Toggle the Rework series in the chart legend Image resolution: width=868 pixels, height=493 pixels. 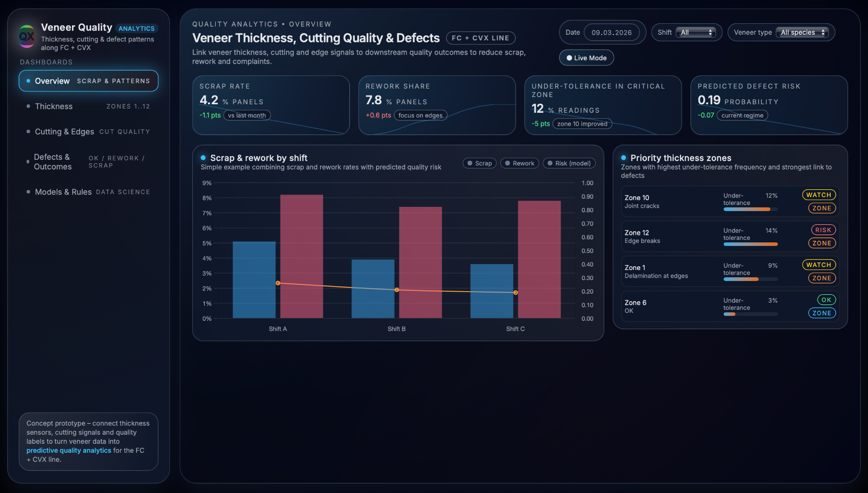pos(519,163)
